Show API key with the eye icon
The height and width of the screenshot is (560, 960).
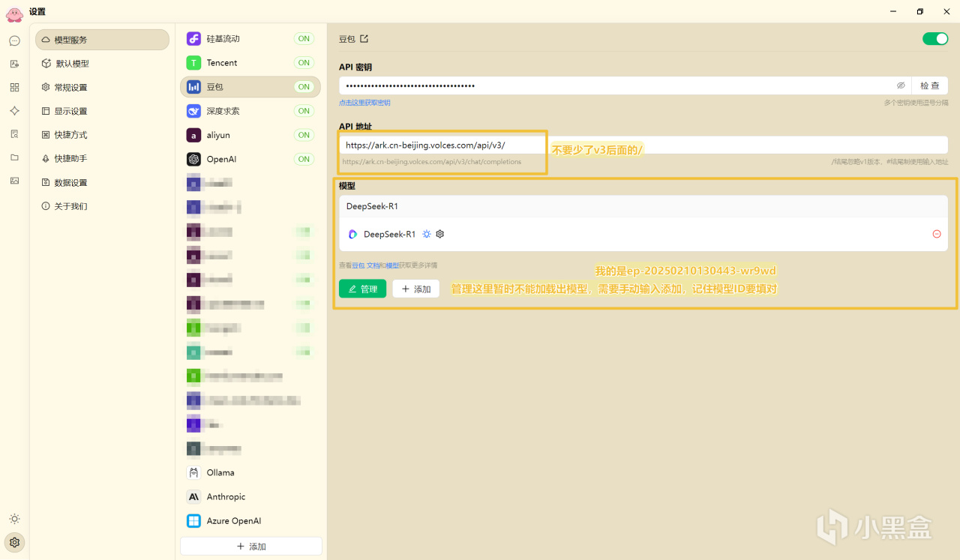coord(901,85)
